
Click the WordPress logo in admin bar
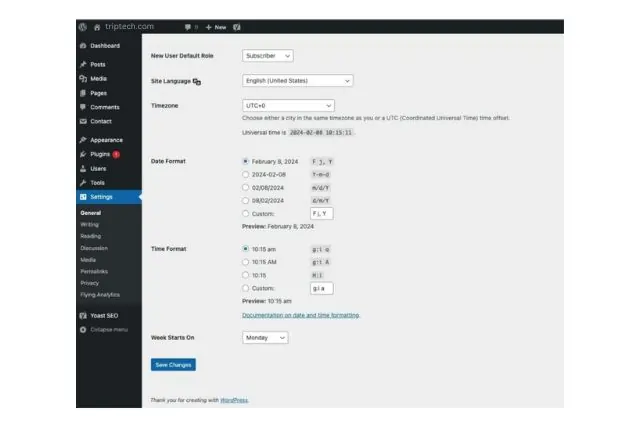(83, 27)
